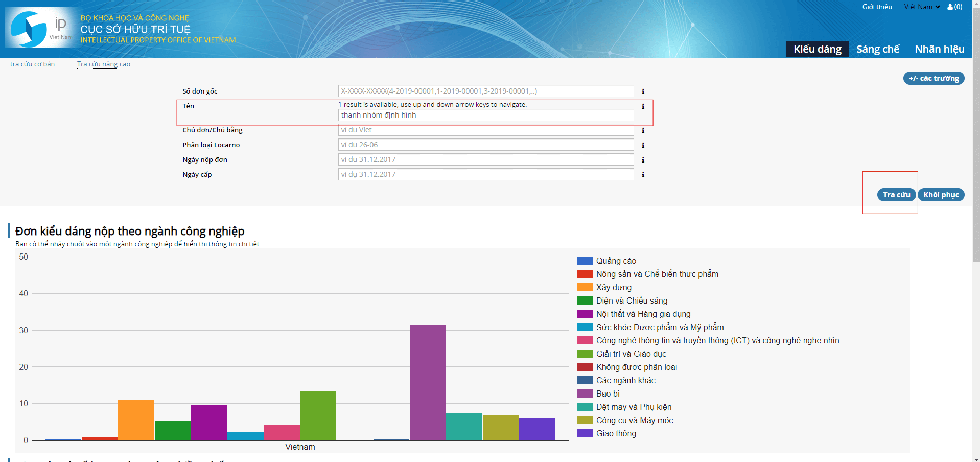The height and width of the screenshot is (462, 980).
Task: Click the IP Viet Nam logo
Action: coord(42,29)
